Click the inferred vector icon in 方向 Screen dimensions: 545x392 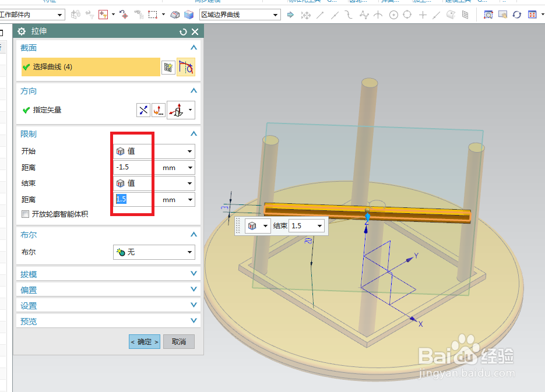point(177,110)
